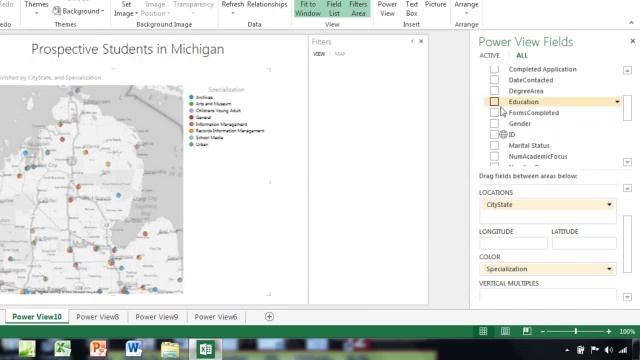Open PowerPoint from the taskbar
640x360 pixels.
[98, 349]
